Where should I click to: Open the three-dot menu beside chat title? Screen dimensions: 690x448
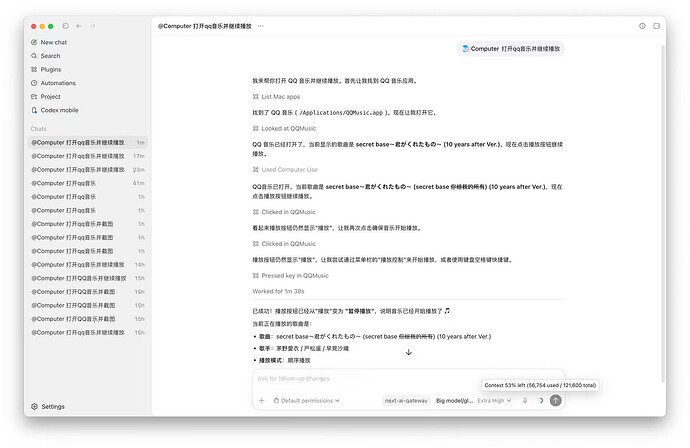(261, 26)
